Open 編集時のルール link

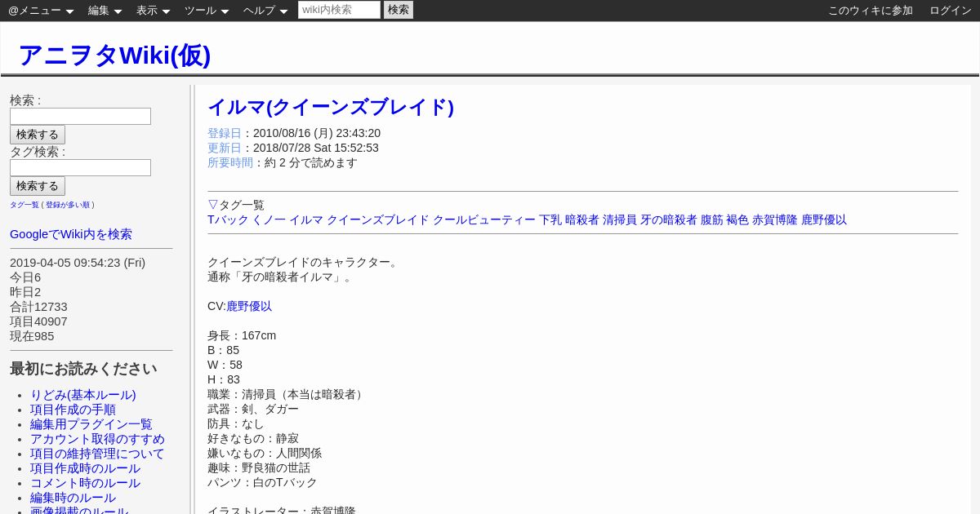73,498
